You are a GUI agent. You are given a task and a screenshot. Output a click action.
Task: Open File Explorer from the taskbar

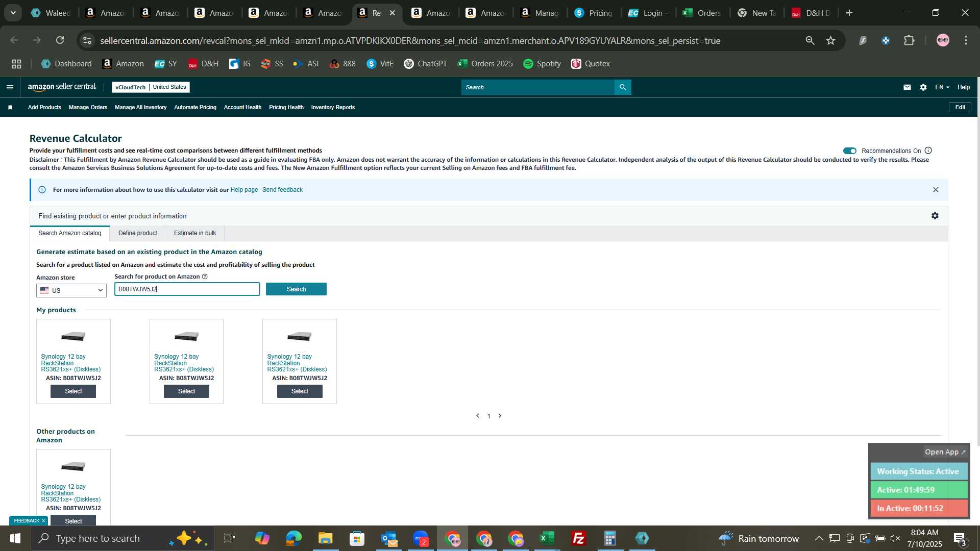pos(325,538)
